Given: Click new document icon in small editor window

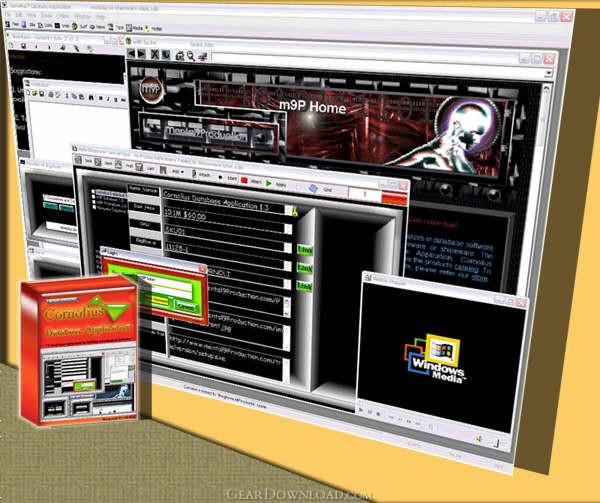Looking at the screenshot, I should tap(28, 93).
